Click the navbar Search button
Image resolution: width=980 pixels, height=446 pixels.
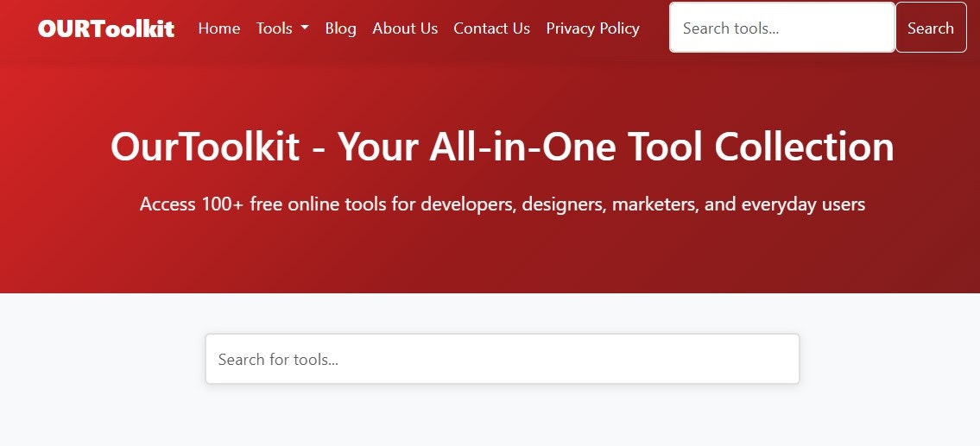click(x=932, y=28)
